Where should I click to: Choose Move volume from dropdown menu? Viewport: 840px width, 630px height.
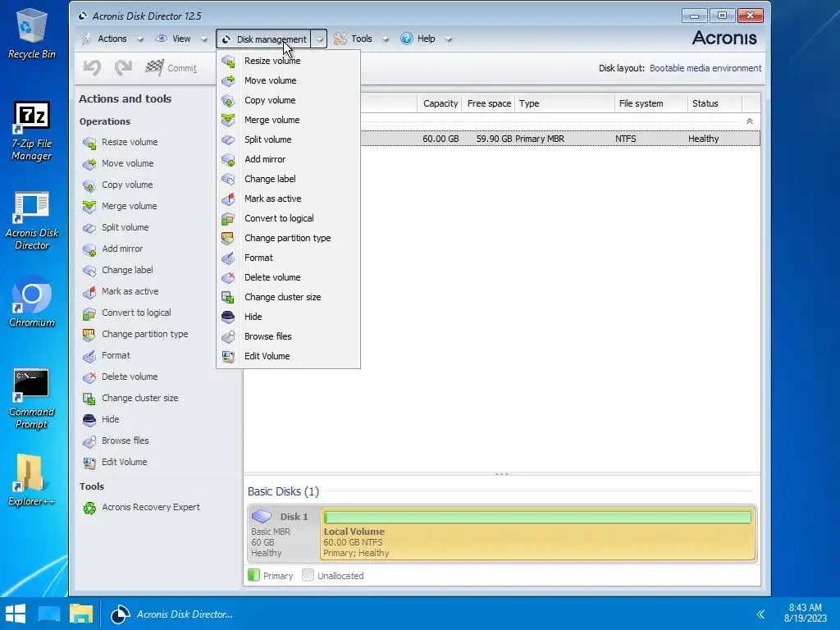[288, 80]
